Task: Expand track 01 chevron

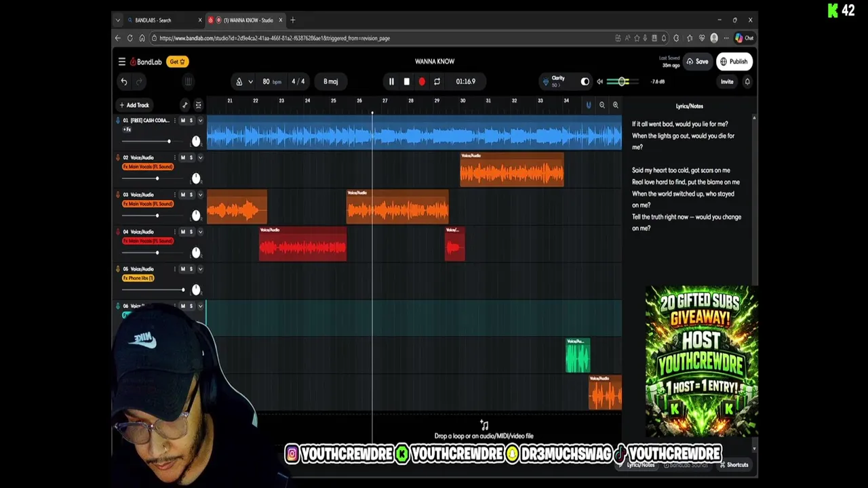Action: tap(200, 121)
